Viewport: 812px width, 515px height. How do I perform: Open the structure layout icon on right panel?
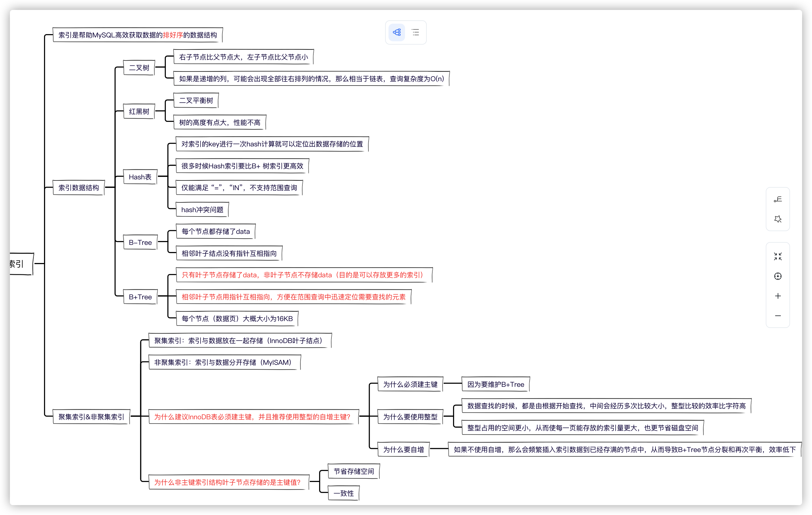[x=778, y=199]
